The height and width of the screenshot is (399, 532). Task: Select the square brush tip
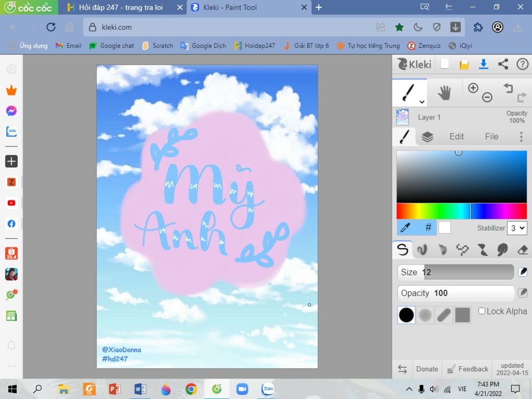pyautogui.click(x=462, y=315)
